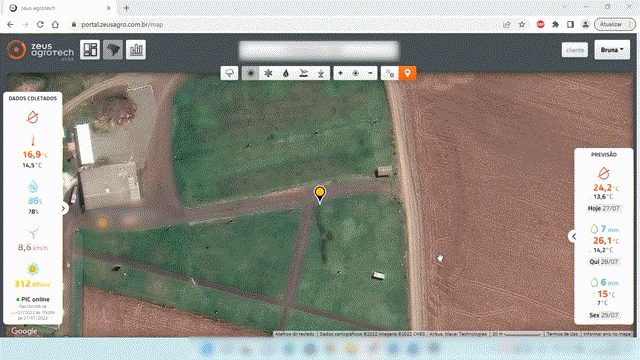Click the blurred search field in header
The width and height of the screenshot is (640, 360).
(319, 51)
